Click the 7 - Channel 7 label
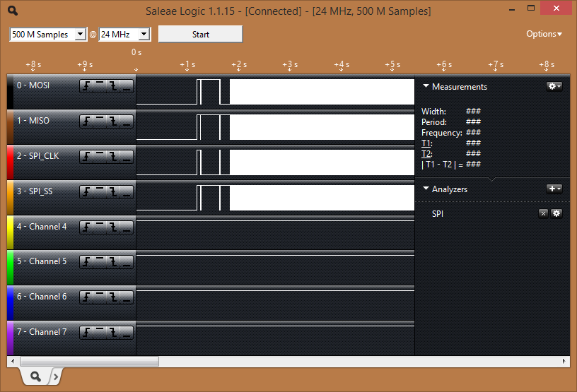The image size is (577, 392). pyautogui.click(x=42, y=332)
